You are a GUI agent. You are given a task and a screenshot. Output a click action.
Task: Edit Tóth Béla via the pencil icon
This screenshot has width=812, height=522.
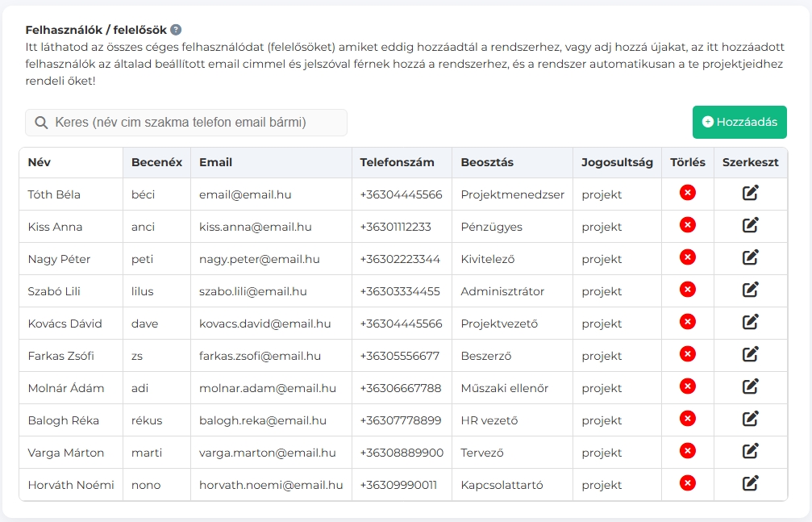point(751,193)
